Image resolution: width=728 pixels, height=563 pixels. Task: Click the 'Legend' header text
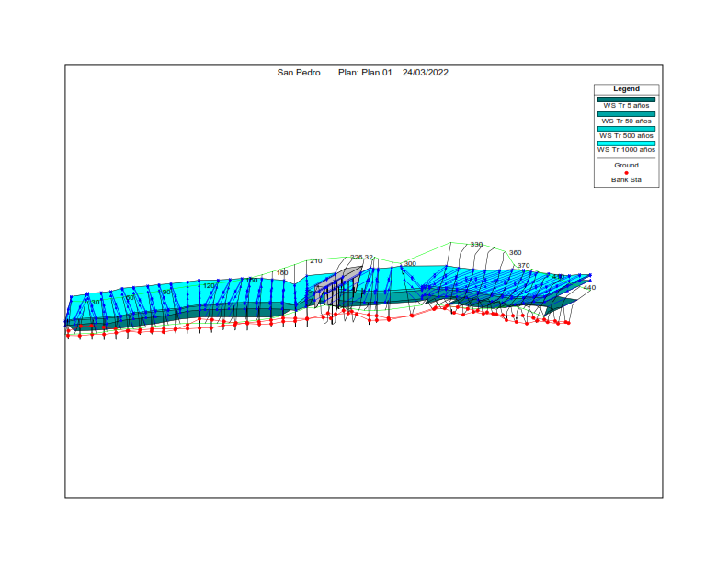626,88
